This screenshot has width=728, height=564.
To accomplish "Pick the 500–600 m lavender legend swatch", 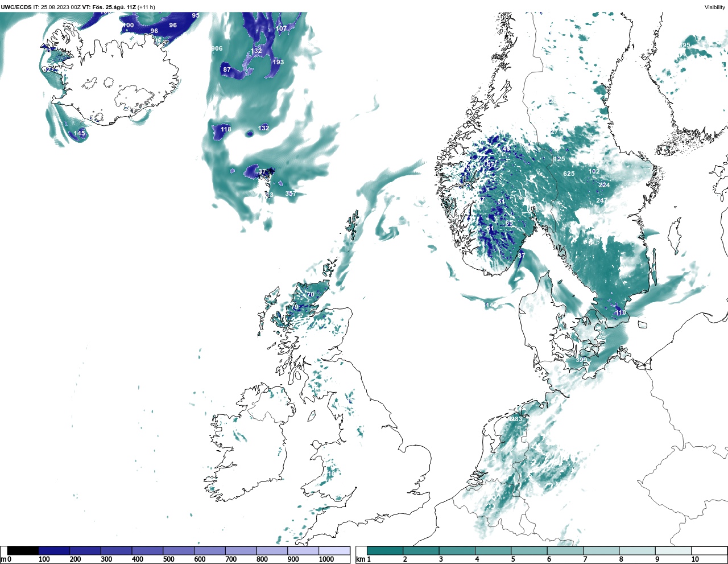I will point(178,550).
